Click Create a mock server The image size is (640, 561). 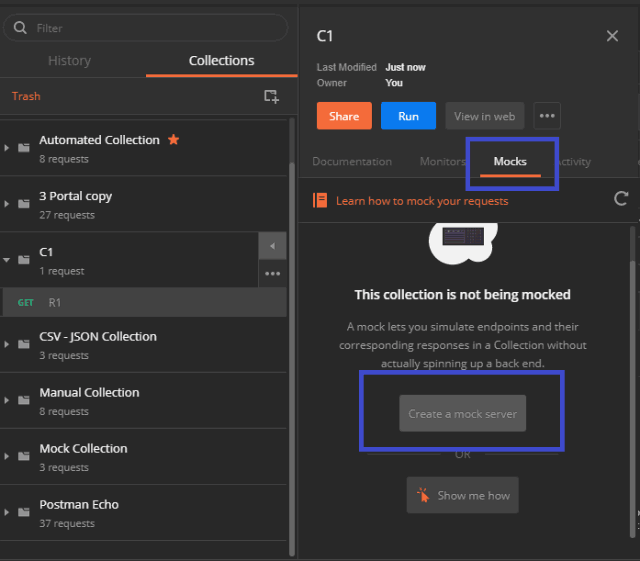point(462,413)
